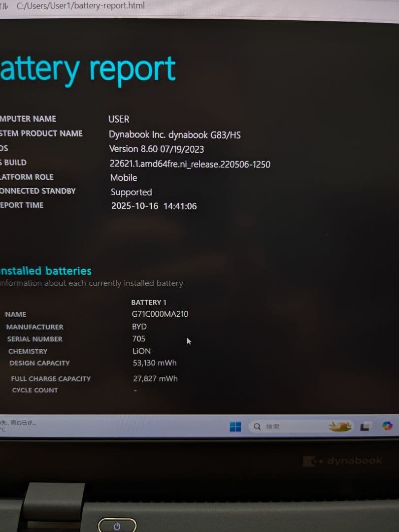399x532 pixels.
Task: Open the dark app icon beside Copilot
Action: (x=364, y=426)
